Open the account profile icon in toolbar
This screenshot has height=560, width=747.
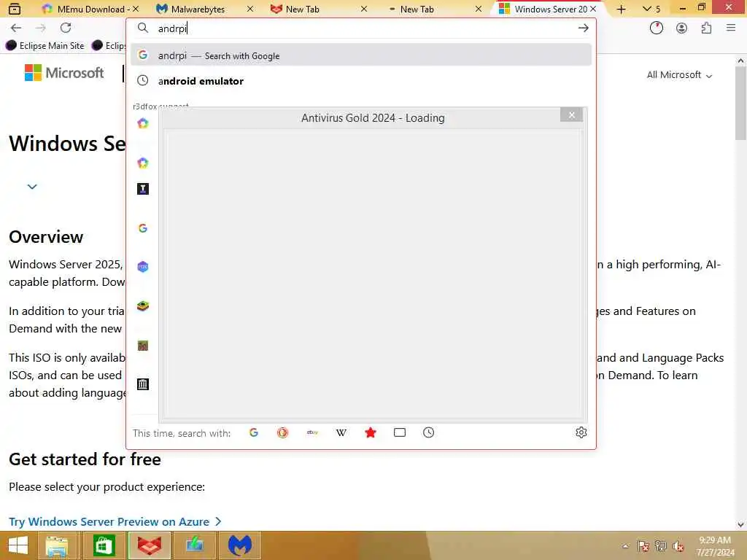[682, 28]
